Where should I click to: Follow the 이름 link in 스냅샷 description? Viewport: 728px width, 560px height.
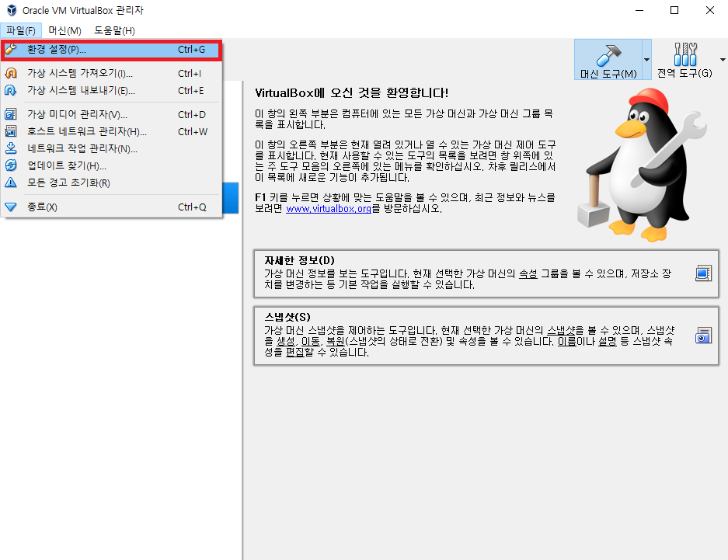pos(567,342)
